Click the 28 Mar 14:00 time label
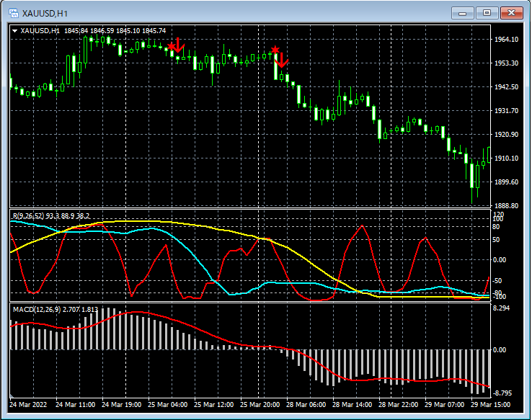 pos(353,405)
